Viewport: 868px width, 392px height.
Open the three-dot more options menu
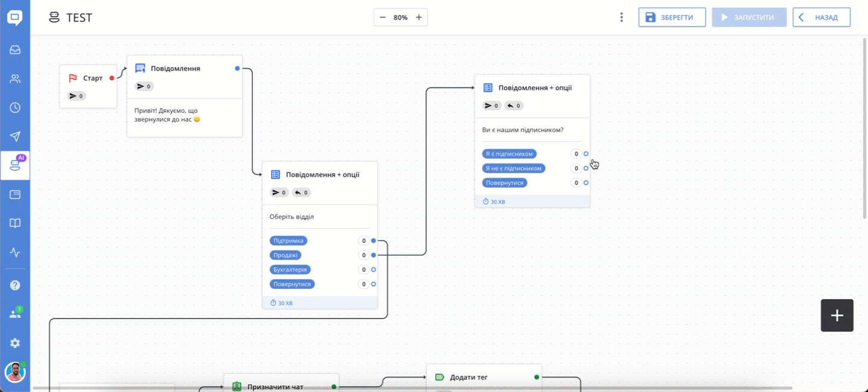click(x=621, y=17)
